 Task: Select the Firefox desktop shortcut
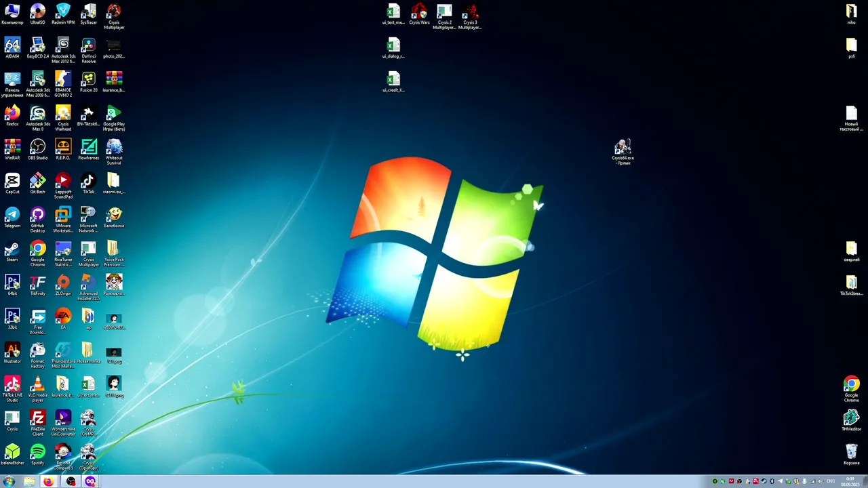tap(12, 116)
